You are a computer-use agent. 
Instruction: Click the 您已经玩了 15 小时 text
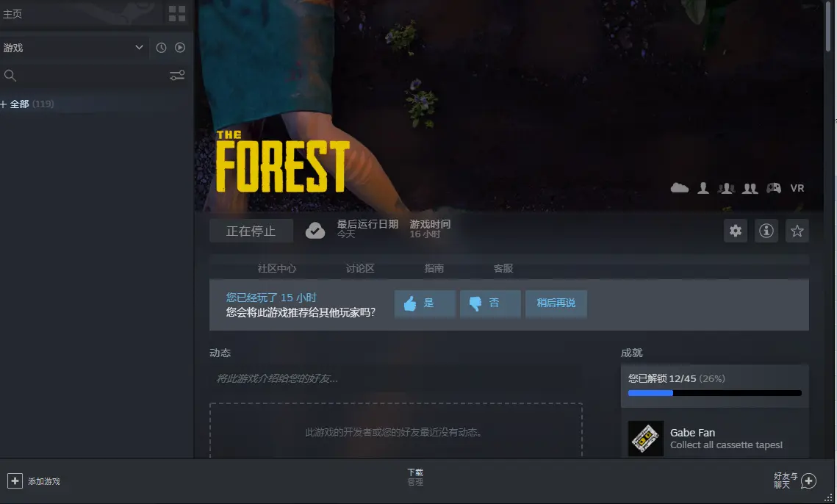click(x=271, y=298)
